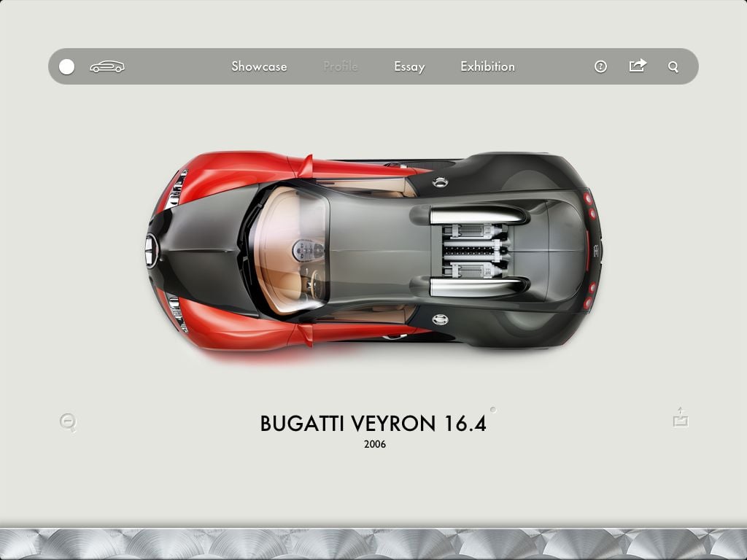Switch to the Showcase tab
This screenshot has width=747, height=560.
click(259, 66)
